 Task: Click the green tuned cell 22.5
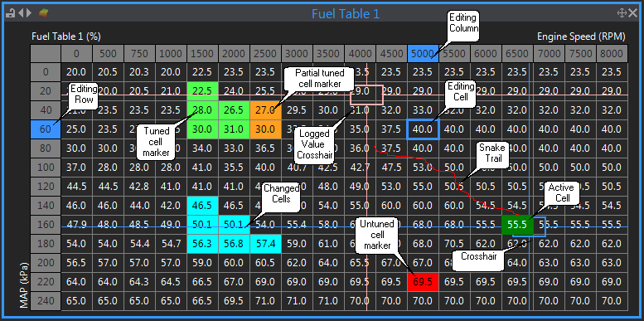click(x=202, y=91)
